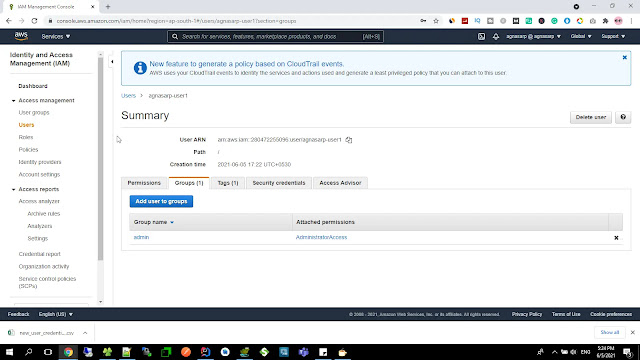Open User groups in the sidebar
Viewport: 640px width, 360px height.
coord(34,112)
